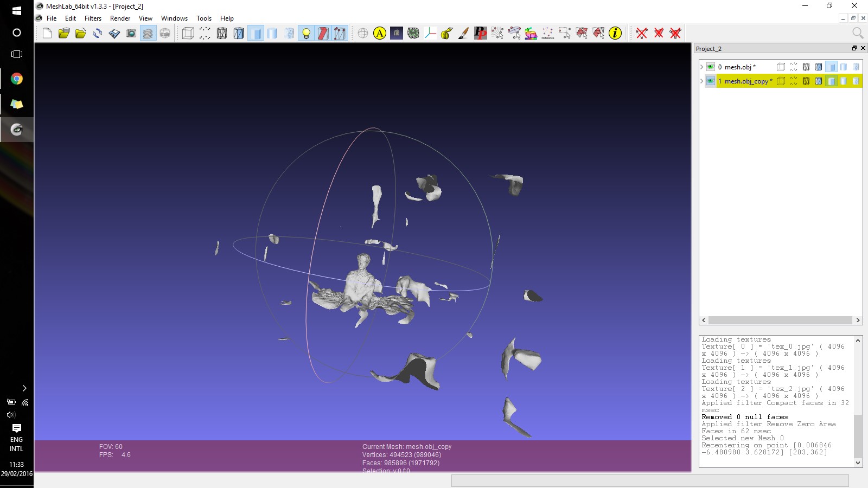Select connected components tool icon
This screenshot has height=488, width=868.
coord(497,34)
